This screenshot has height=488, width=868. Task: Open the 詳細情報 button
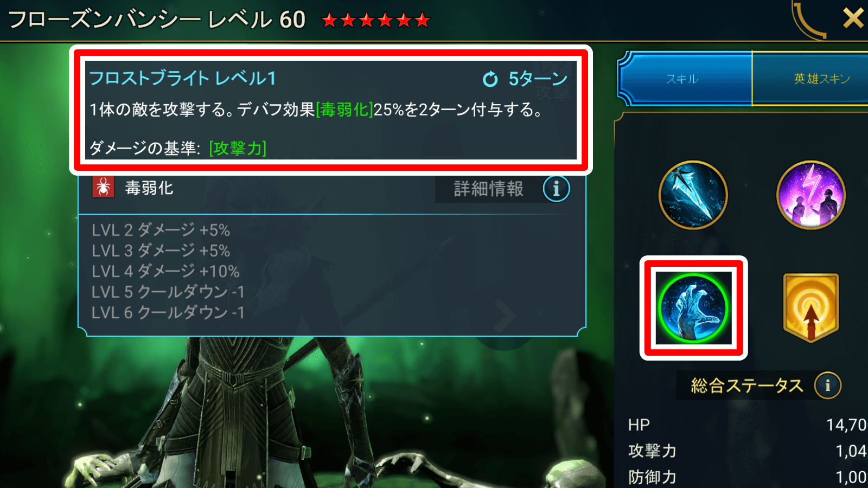pos(488,189)
